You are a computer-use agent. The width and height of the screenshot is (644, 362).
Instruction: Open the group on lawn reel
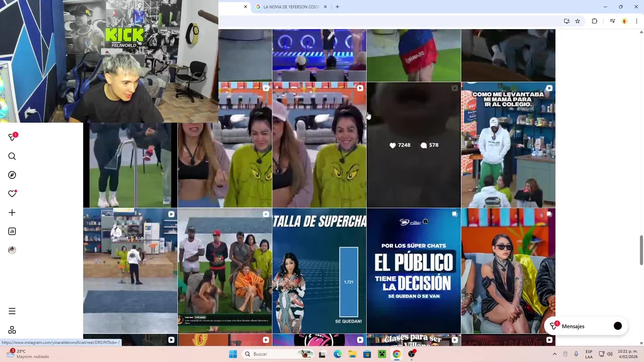[225, 271]
